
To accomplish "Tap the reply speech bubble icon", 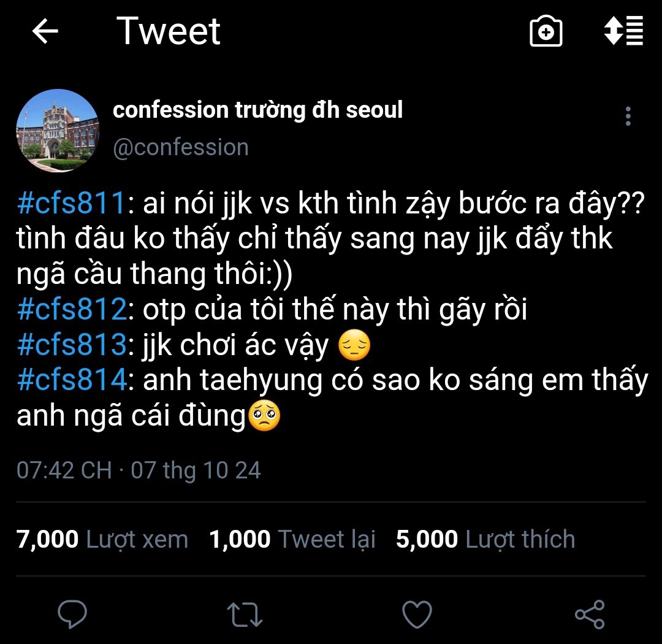I will pos(72,614).
